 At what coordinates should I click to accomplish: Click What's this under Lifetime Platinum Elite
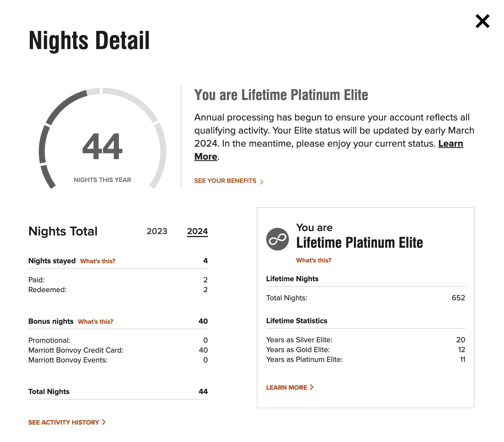313,260
